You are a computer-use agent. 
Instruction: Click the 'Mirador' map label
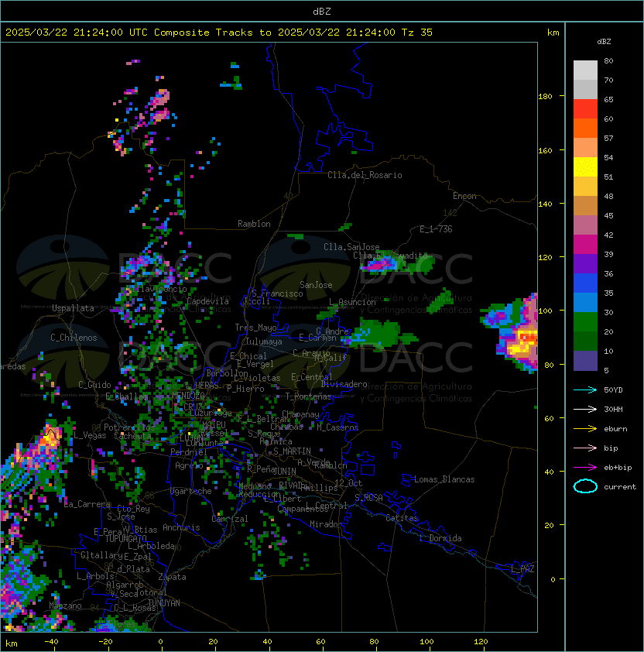tap(327, 524)
